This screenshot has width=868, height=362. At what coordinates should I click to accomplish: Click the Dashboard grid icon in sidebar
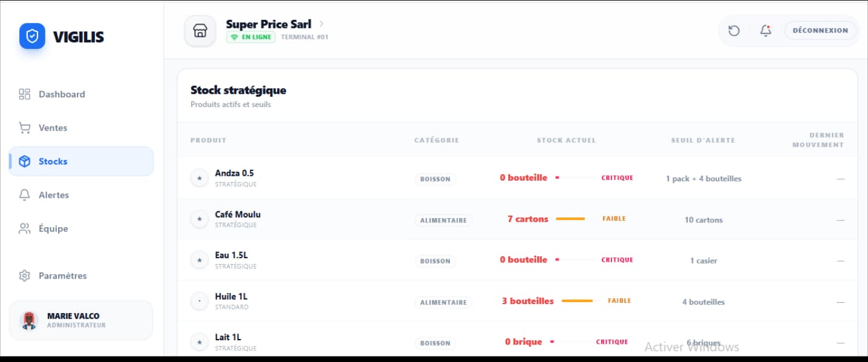coord(24,94)
